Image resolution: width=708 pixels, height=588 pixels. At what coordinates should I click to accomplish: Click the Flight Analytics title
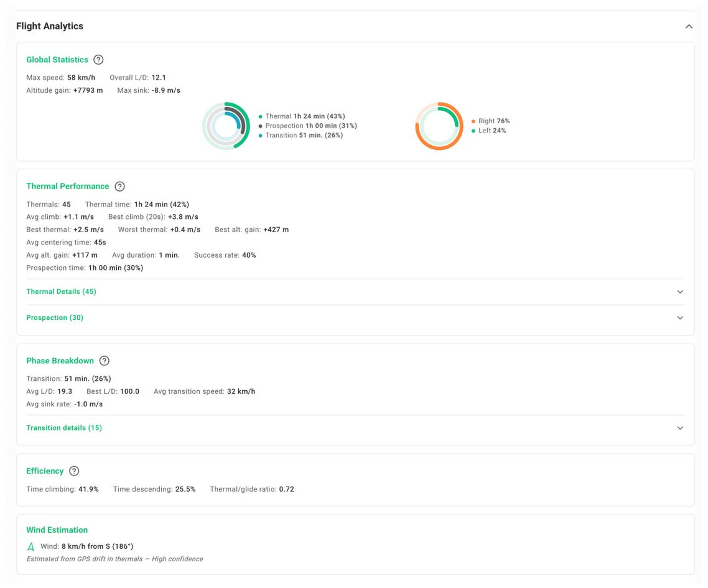pos(49,26)
